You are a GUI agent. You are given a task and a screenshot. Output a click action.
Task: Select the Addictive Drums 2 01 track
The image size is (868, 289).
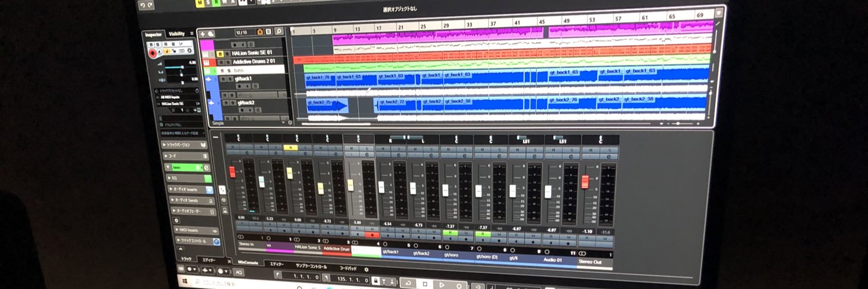point(253,61)
